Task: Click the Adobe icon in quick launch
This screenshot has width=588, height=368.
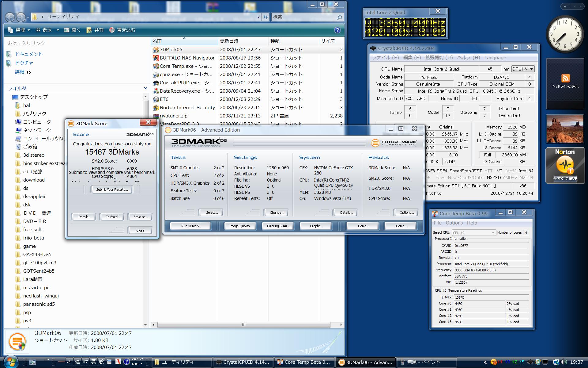Action: [x=118, y=362]
